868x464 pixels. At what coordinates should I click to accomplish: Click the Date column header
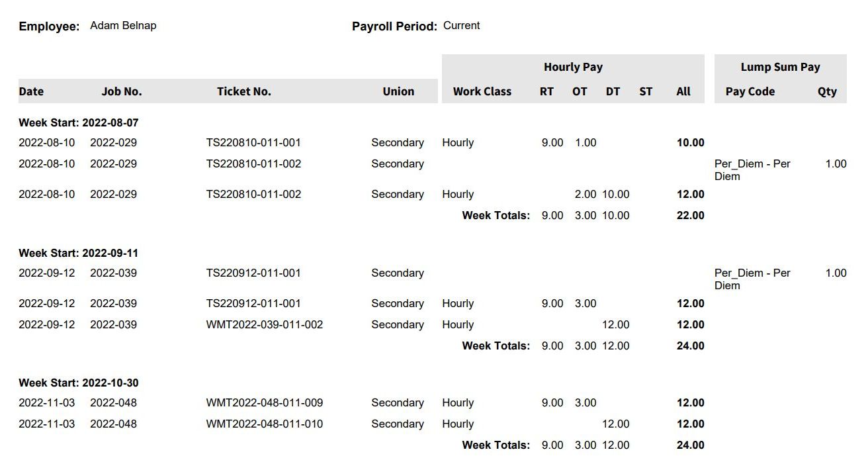point(31,91)
